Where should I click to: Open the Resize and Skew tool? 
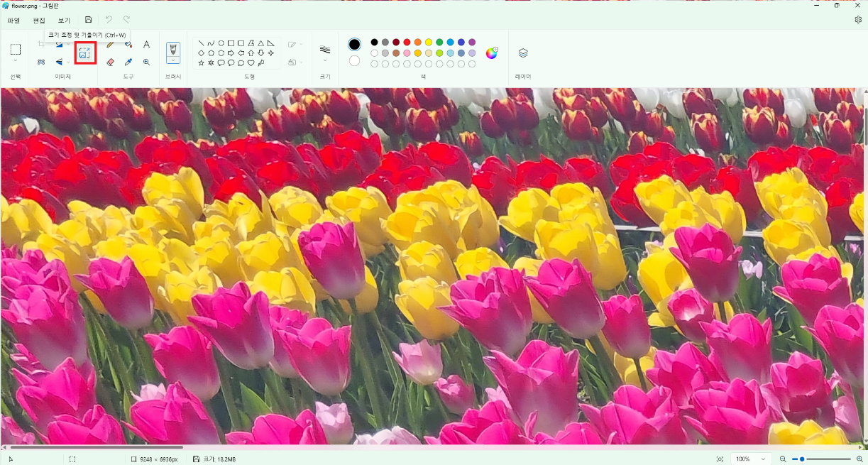click(x=85, y=53)
